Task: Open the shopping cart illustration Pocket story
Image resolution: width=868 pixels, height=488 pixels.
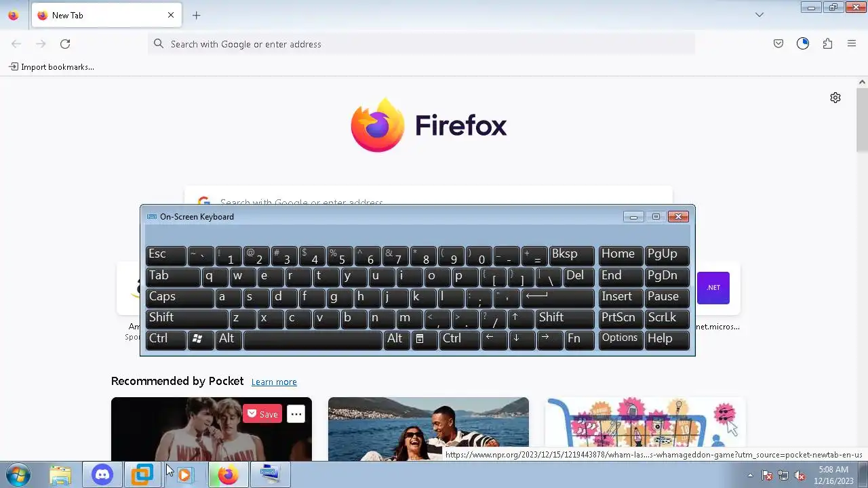Action: (646, 429)
